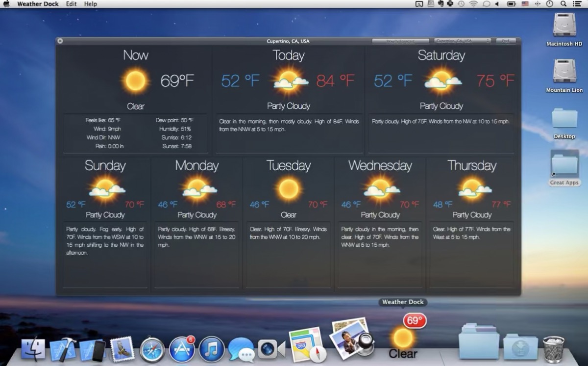
Task: Click the sun icon in the Now panel
Action: 135,81
